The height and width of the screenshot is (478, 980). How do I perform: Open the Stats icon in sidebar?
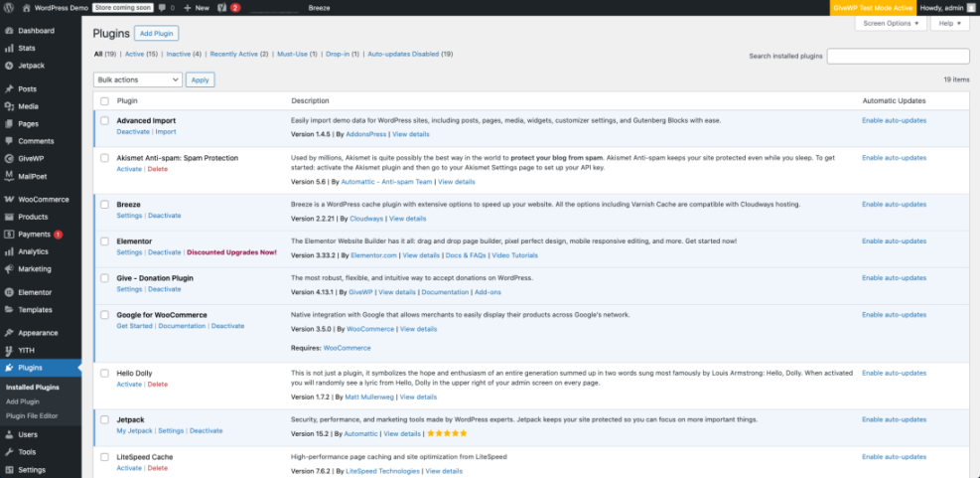[9, 48]
